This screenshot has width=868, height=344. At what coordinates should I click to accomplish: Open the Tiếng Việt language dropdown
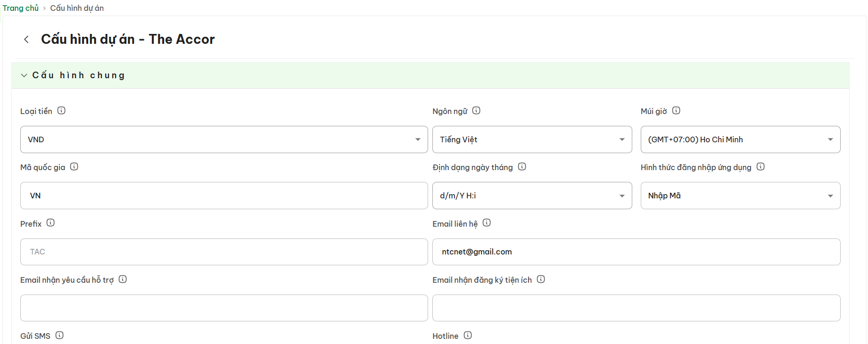[532, 139]
